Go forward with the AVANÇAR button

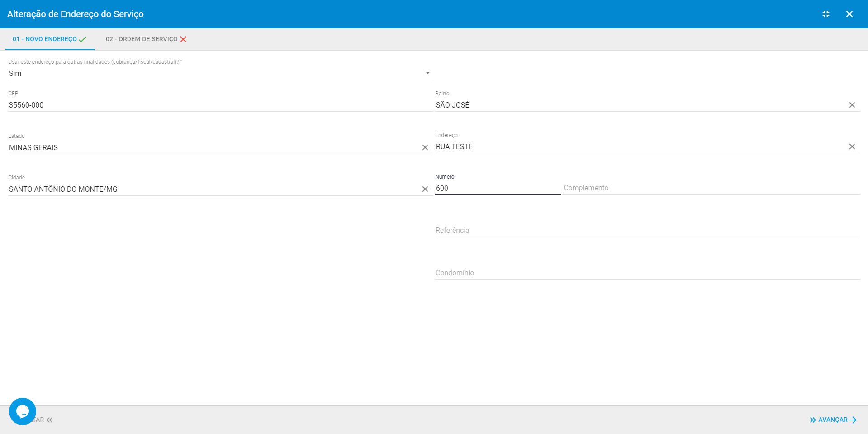click(833, 420)
